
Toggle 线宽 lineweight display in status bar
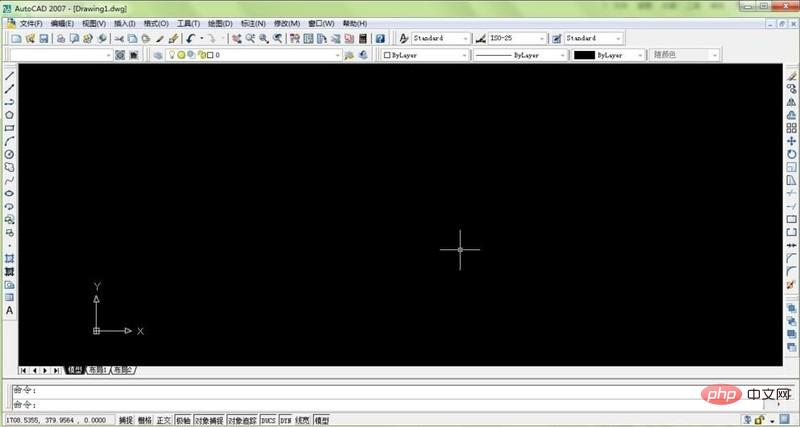pos(302,420)
